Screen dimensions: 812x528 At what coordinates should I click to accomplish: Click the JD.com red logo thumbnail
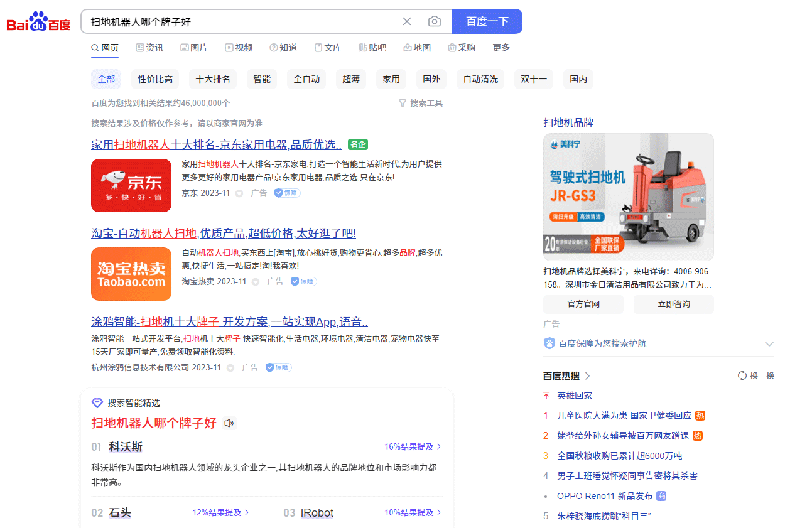[131, 185]
